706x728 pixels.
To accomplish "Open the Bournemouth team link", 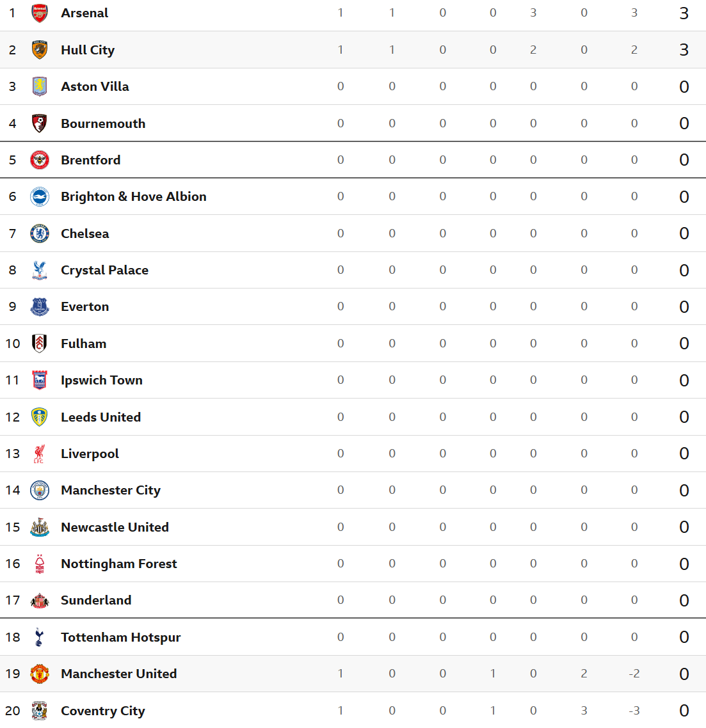I will pyautogui.click(x=103, y=123).
